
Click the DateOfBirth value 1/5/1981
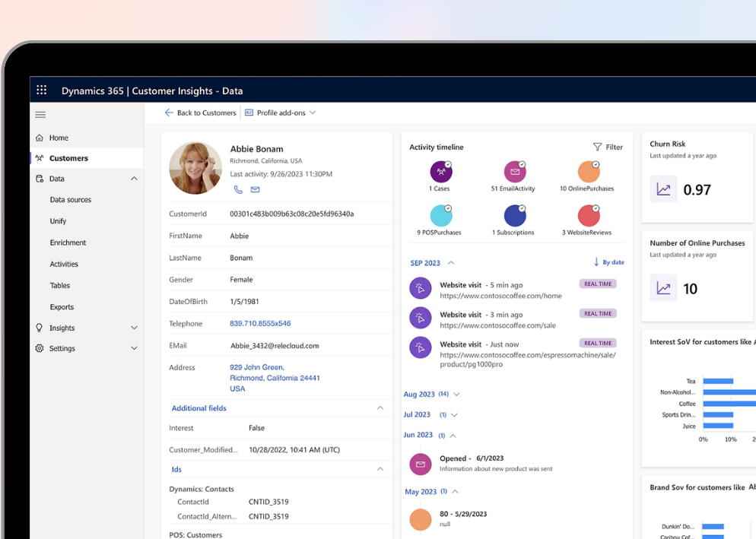244,302
